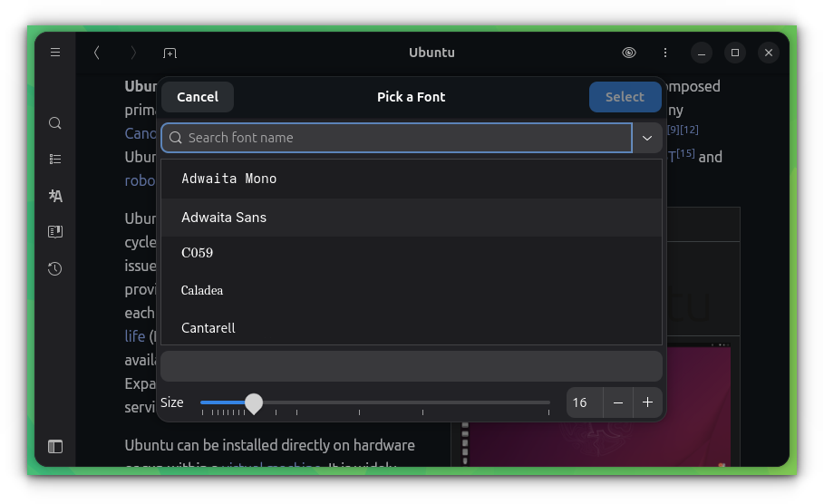Open the bookmarks icon in sidebar

pyautogui.click(x=55, y=232)
